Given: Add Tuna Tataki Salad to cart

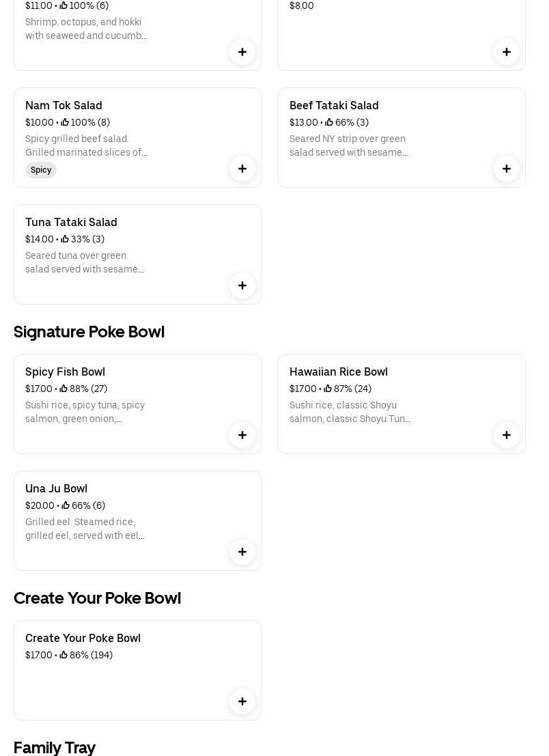Looking at the screenshot, I should (x=242, y=285).
